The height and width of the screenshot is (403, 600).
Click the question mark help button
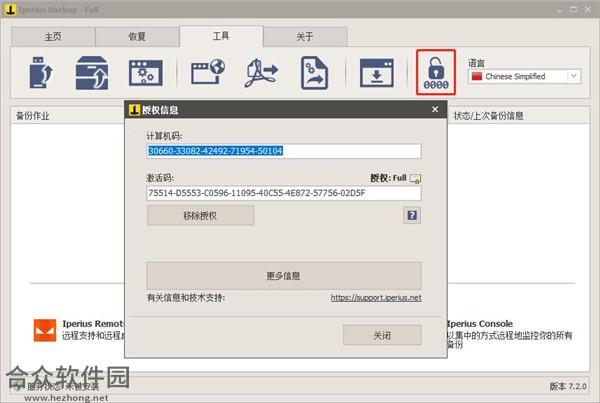(412, 215)
